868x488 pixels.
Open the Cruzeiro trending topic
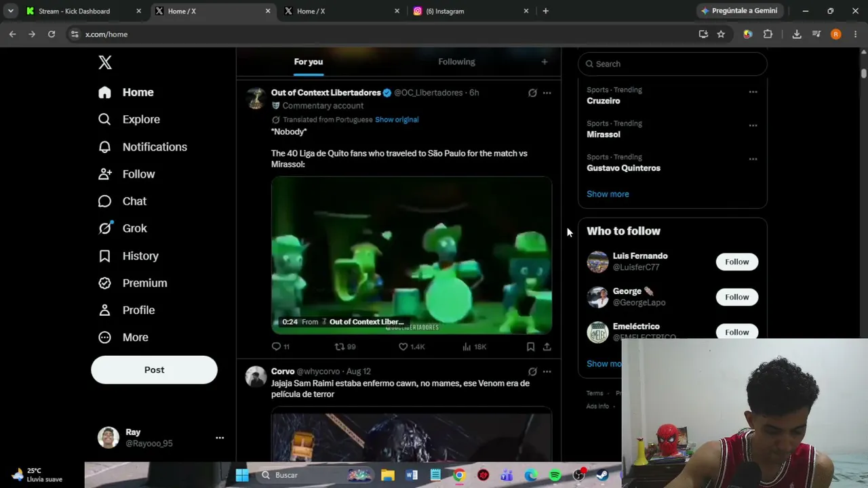click(x=604, y=101)
